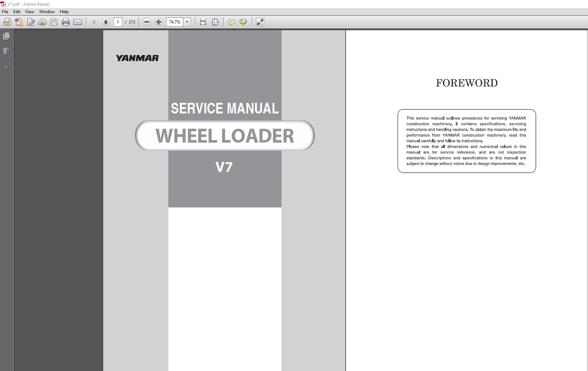Select the Highlight text tool
This screenshot has height=371, width=588.
243,22
